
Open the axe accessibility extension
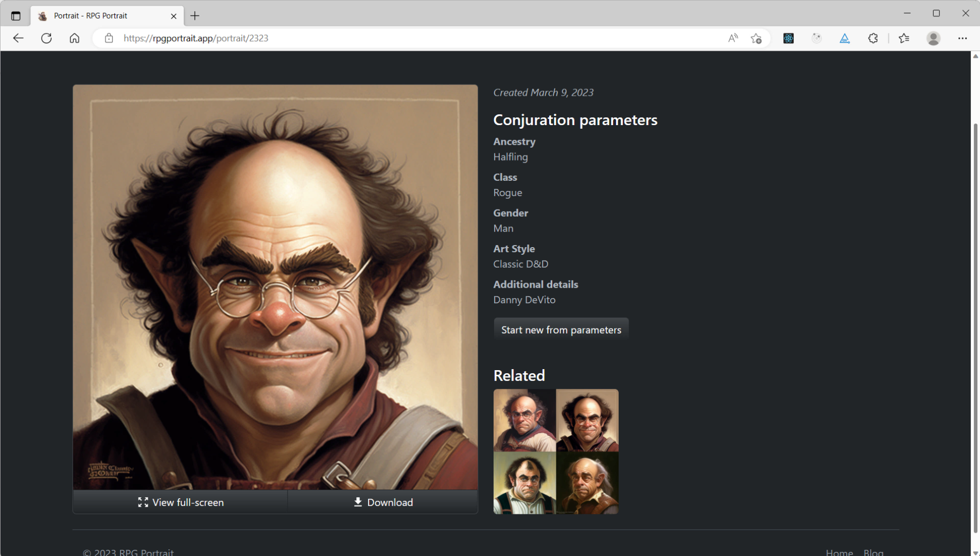click(x=844, y=38)
